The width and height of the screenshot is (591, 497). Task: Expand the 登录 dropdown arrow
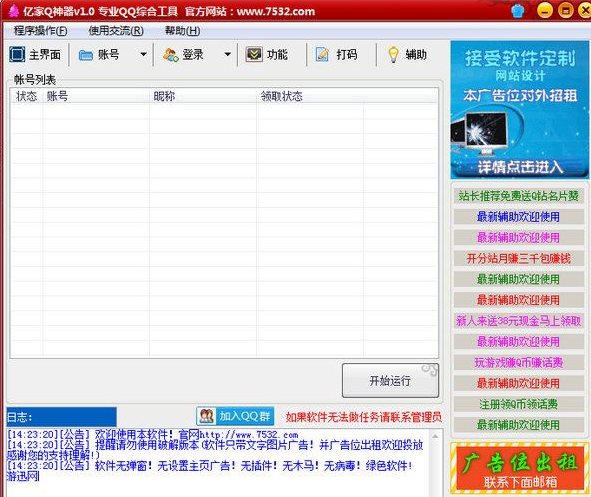(228, 55)
